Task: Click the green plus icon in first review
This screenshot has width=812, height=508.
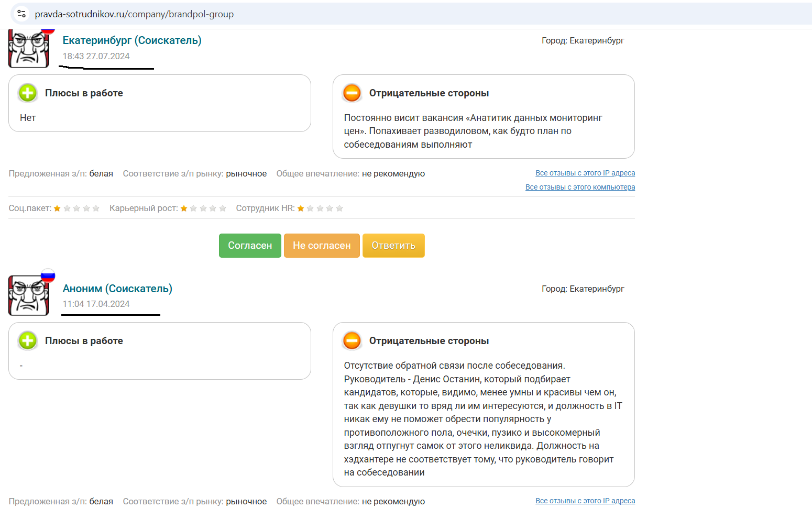Action: (x=28, y=93)
